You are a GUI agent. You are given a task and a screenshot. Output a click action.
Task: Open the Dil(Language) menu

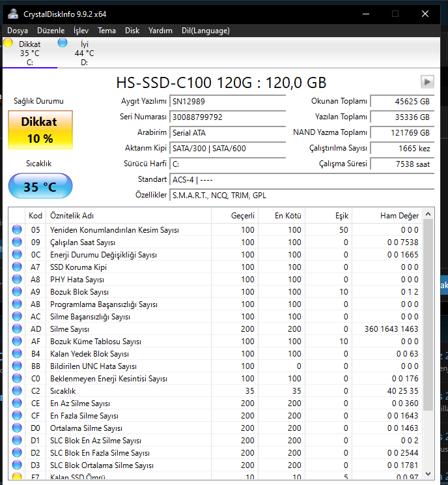point(206,31)
